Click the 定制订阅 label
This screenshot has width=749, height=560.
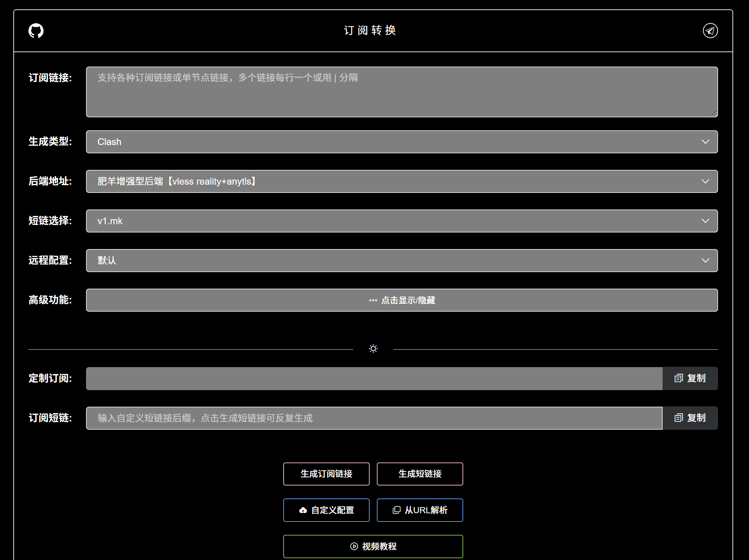[x=50, y=378]
